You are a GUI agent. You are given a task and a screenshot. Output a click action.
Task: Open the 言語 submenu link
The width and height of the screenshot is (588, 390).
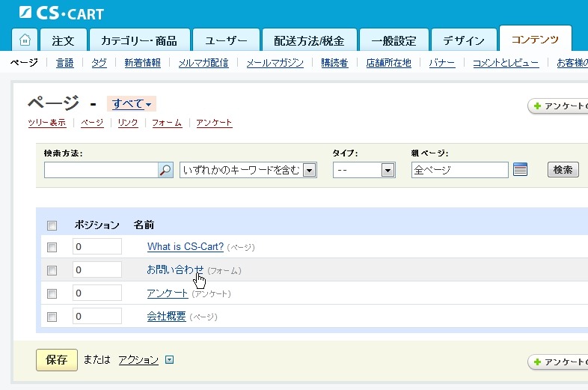[x=64, y=63]
